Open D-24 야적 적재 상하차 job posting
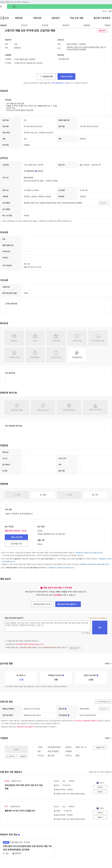112x868 pixels. click(24, 787)
